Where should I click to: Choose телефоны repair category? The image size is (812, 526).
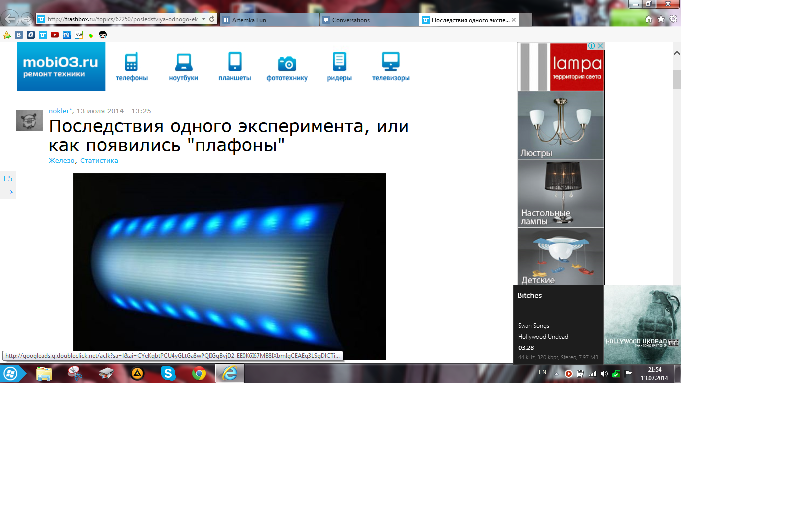tap(132, 67)
